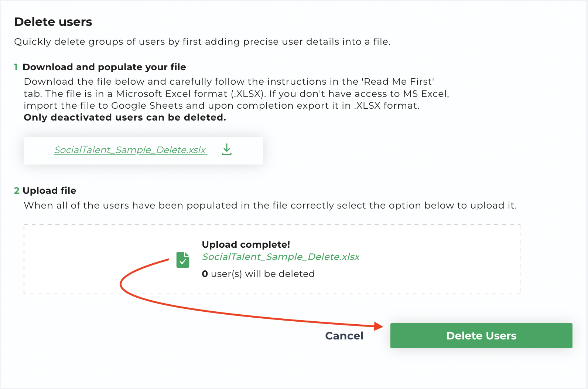This screenshot has width=588, height=389.
Task: Click the red arrow head near Cancel
Action: (378, 326)
